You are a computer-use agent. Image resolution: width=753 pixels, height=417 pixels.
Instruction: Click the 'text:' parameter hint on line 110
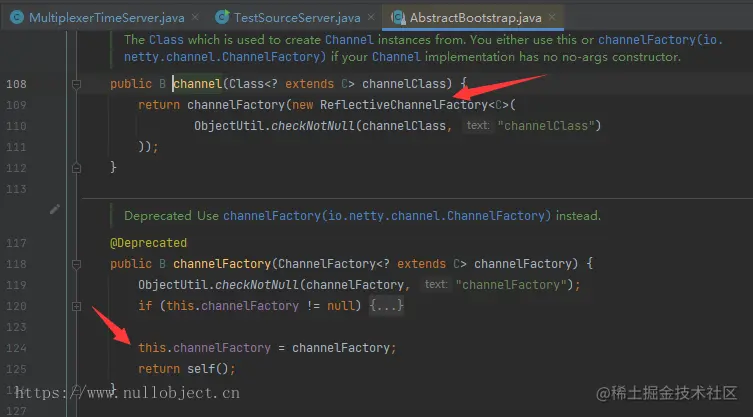pyautogui.click(x=478, y=125)
